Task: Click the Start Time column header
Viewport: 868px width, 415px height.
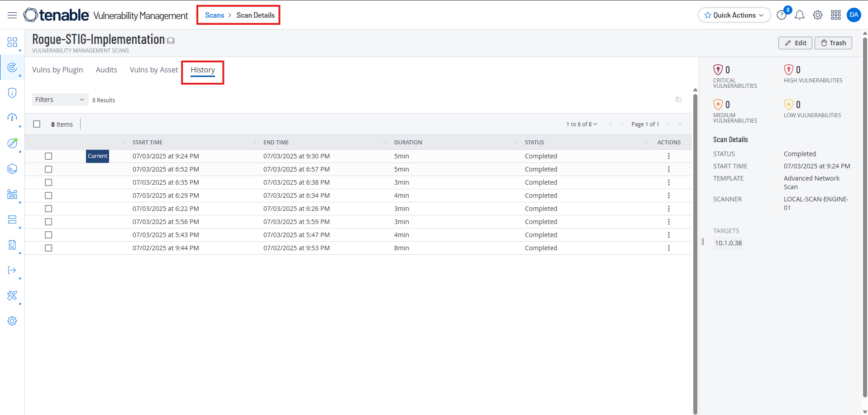Action: coord(148,142)
